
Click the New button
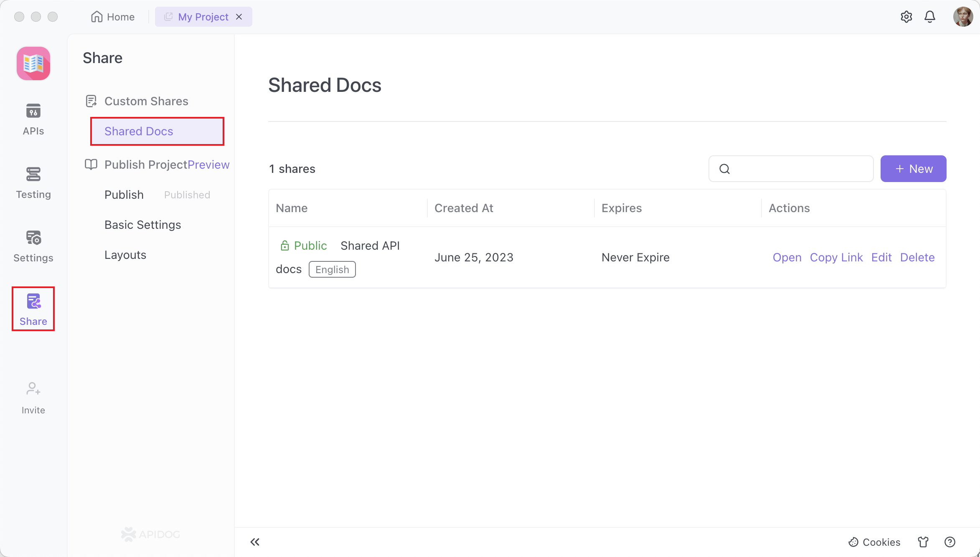pyautogui.click(x=913, y=169)
